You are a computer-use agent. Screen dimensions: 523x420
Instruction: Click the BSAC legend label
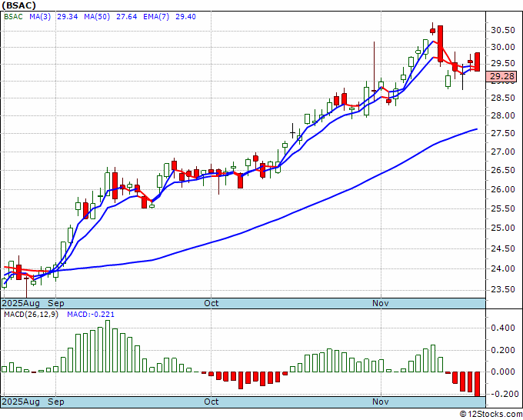[x=13, y=17]
